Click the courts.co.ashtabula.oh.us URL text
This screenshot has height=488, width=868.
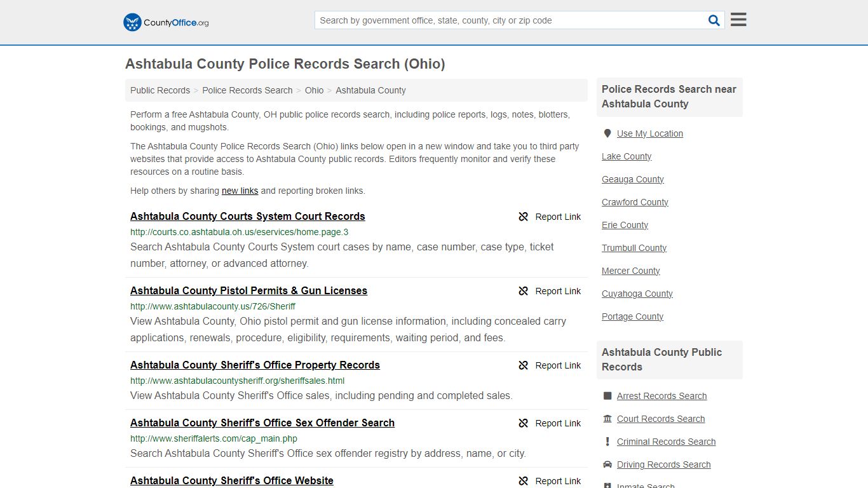[239, 232]
